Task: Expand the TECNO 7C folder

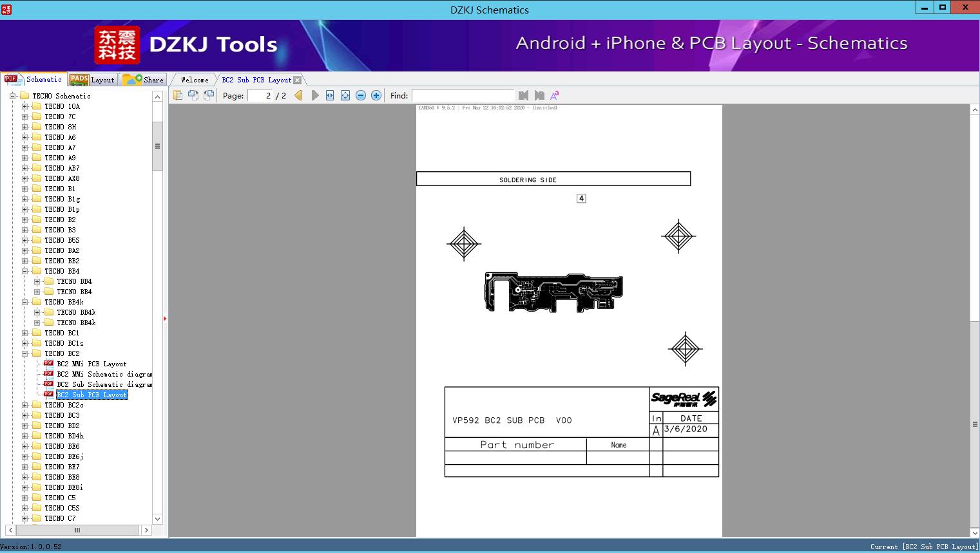Action: 24,117
